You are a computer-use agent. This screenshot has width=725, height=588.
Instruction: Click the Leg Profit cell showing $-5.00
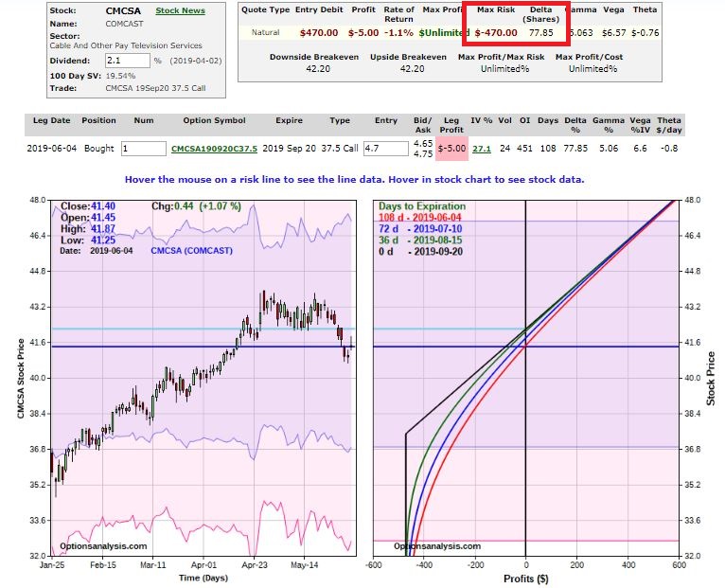(x=451, y=149)
